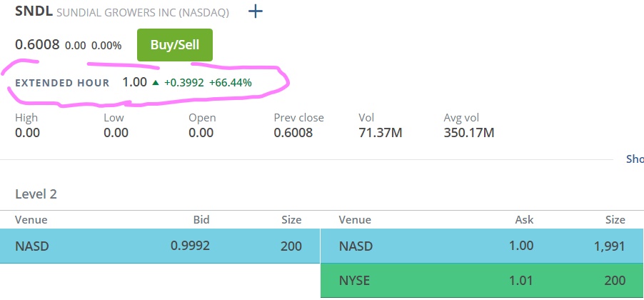Viewport: 644px width, 300px height.
Task: Click the last price 0.6008 at top
Action: (37, 45)
